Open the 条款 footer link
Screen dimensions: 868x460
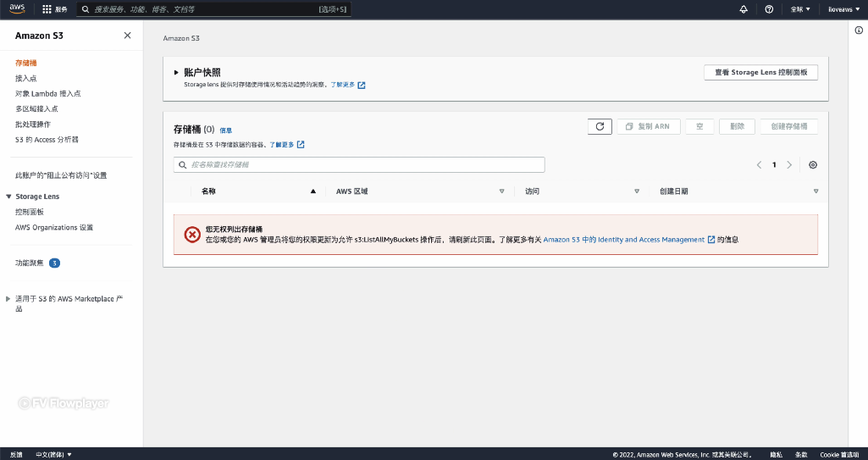click(801, 454)
